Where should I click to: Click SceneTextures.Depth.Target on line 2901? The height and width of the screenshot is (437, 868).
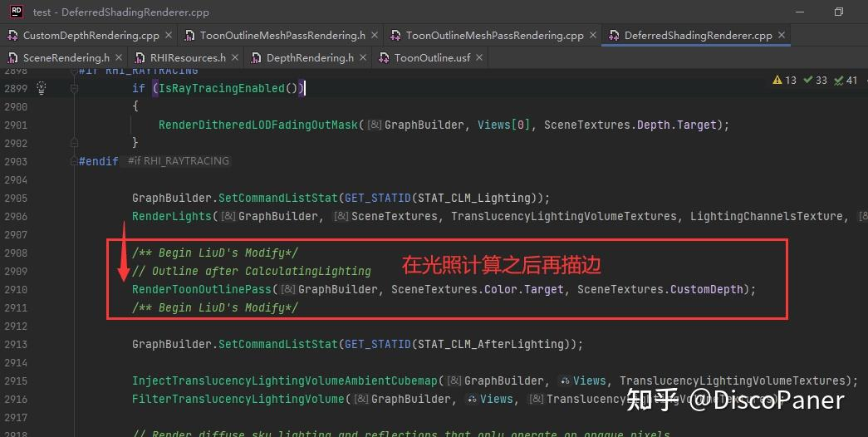[630, 125]
